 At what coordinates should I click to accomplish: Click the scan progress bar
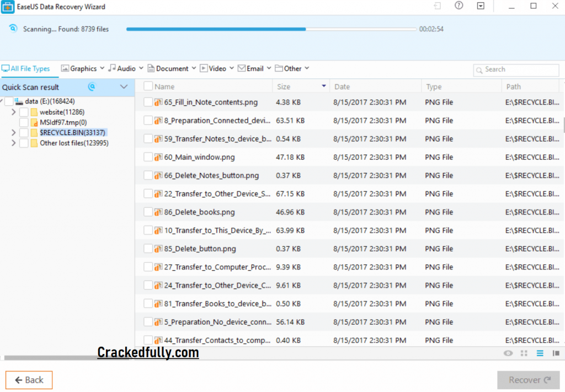(271, 29)
